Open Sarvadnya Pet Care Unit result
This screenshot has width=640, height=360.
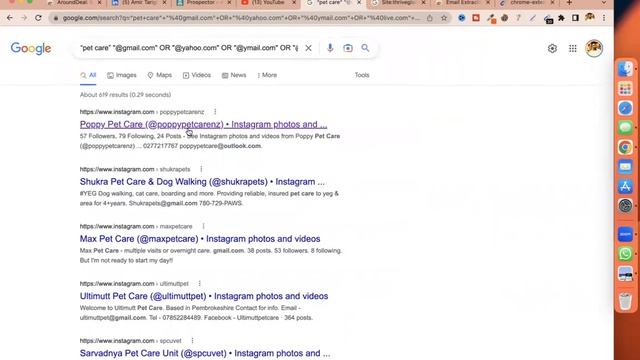[205, 353]
